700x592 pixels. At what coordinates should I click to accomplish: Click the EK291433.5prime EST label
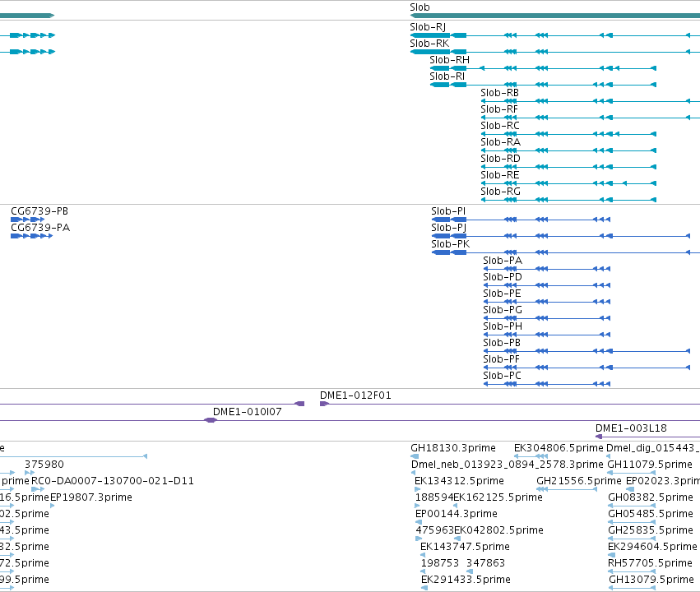[466, 580]
